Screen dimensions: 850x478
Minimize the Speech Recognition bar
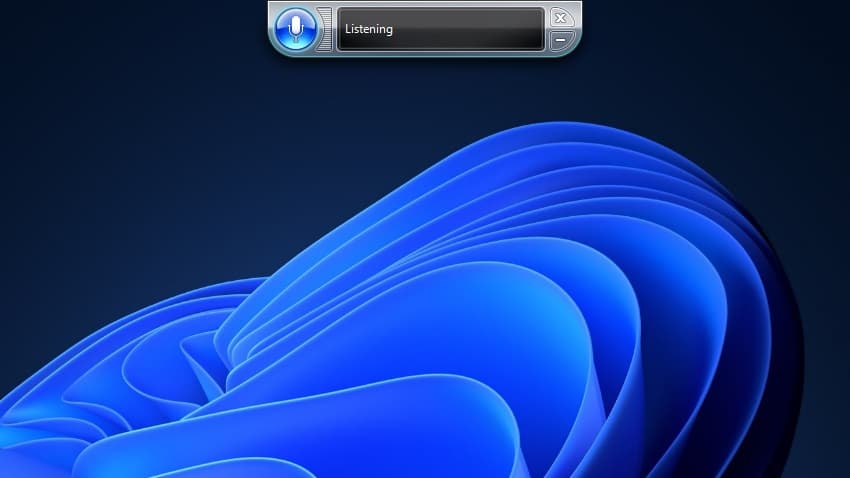point(561,40)
